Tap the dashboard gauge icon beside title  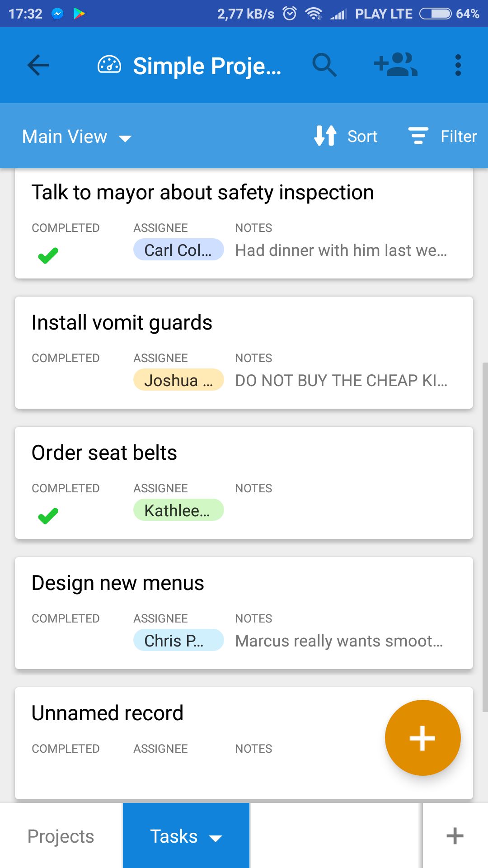(x=109, y=66)
